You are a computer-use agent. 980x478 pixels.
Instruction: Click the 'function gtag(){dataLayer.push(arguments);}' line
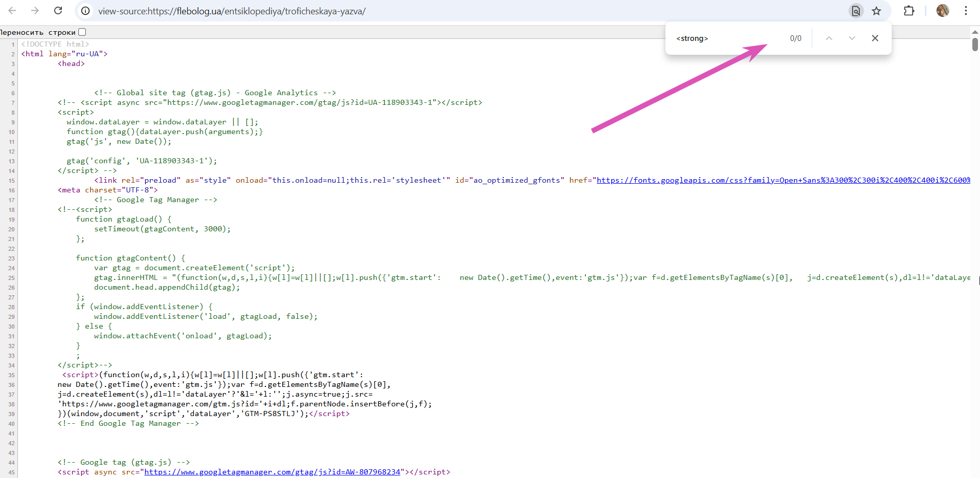165,132
